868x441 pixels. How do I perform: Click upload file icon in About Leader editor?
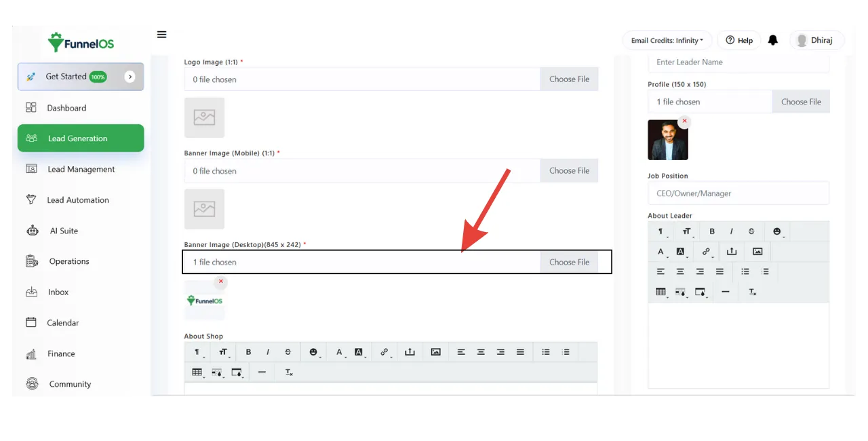point(731,252)
